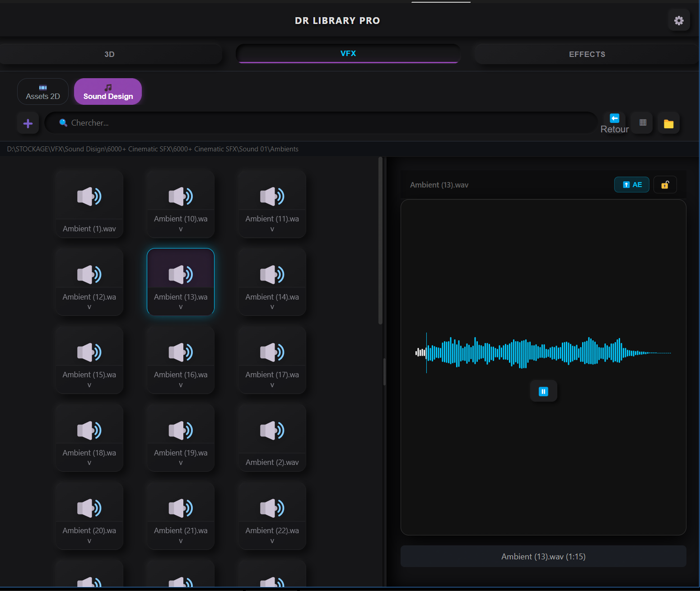Pause the audio playback
This screenshot has height=591, width=700.
[543, 391]
